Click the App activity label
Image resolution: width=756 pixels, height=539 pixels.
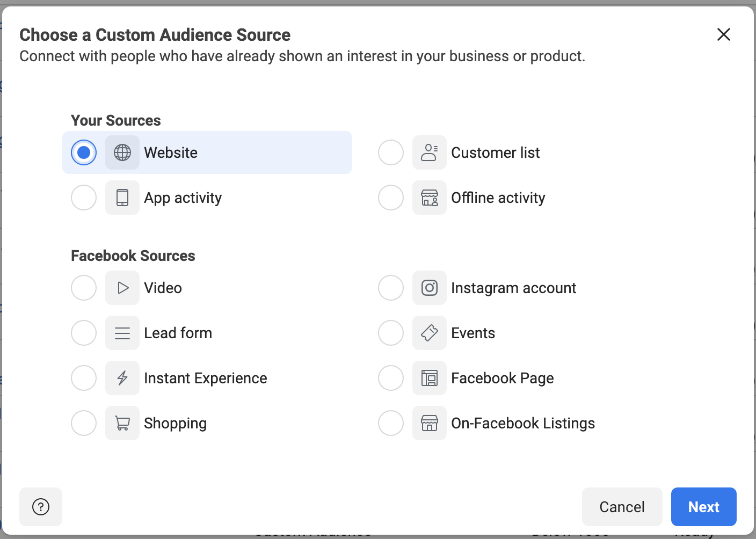[183, 198]
